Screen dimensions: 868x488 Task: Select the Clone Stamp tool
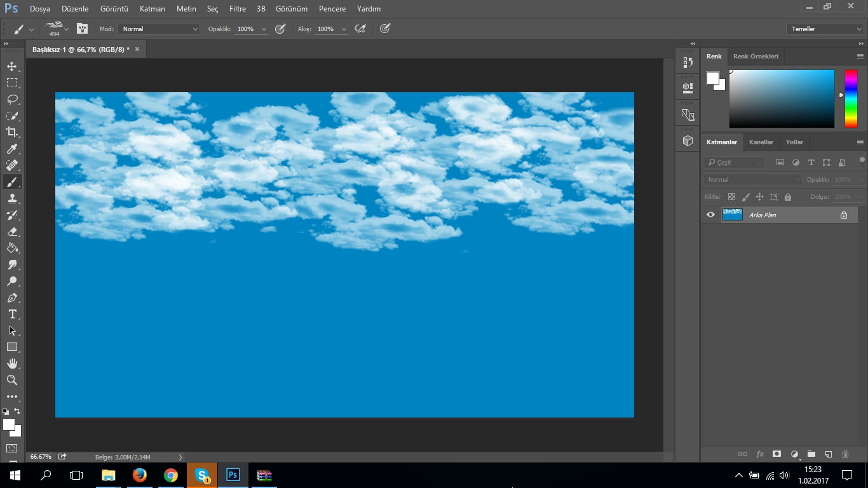13,198
